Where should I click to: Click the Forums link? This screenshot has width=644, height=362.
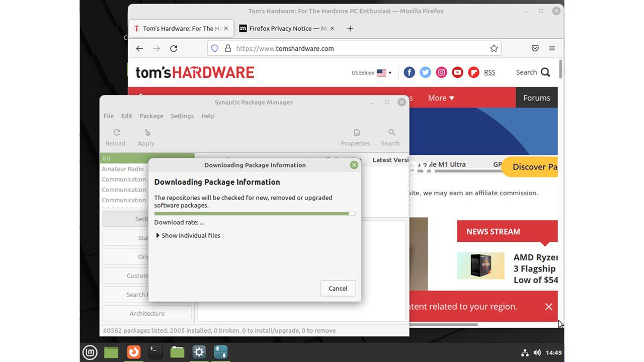(x=536, y=98)
